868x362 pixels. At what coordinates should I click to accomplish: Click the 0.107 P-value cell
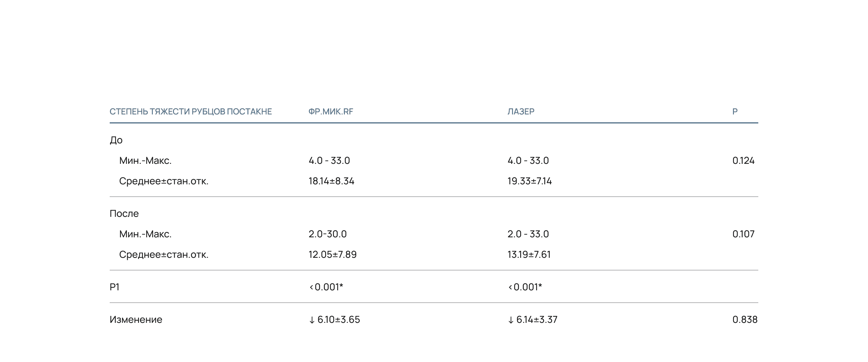click(743, 234)
